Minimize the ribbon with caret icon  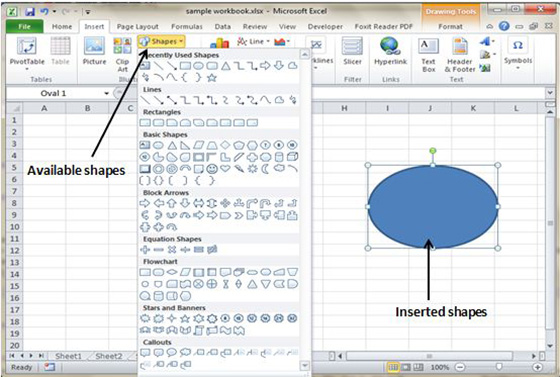(x=490, y=26)
